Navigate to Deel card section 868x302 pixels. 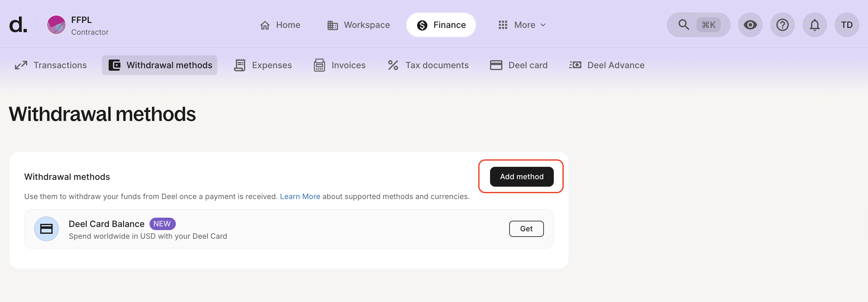pyautogui.click(x=519, y=65)
